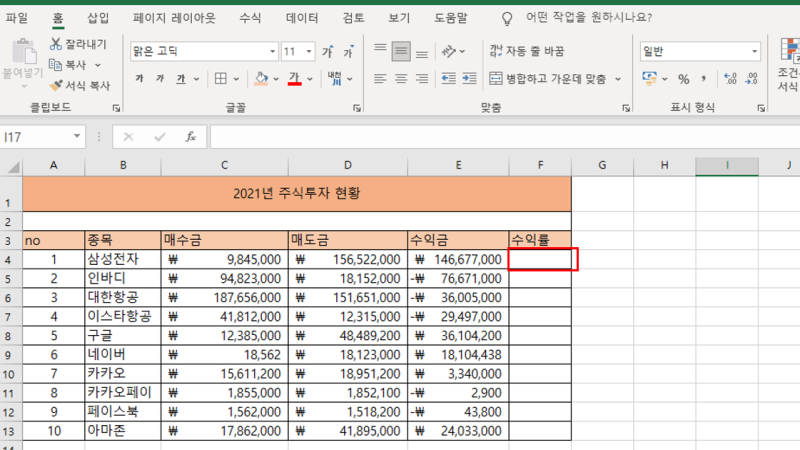Enable wrap text (자동 줄 바꿈)
800x450 pixels.
527,51
